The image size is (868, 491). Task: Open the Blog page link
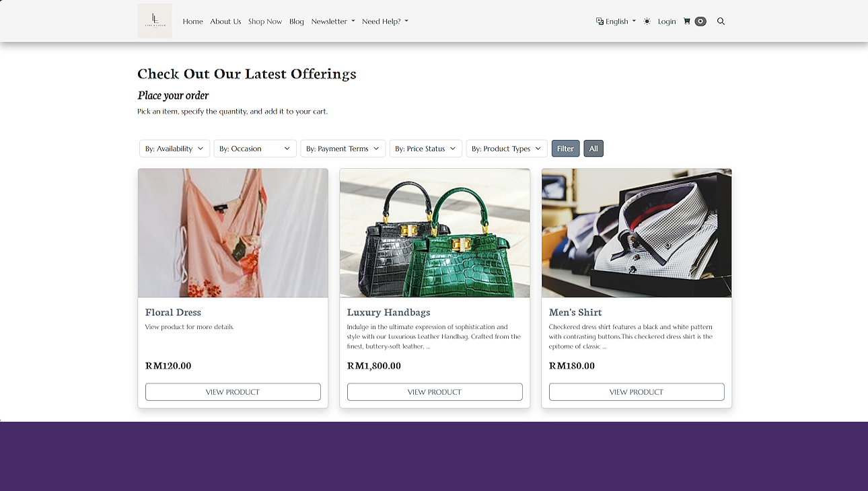point(297,22)
